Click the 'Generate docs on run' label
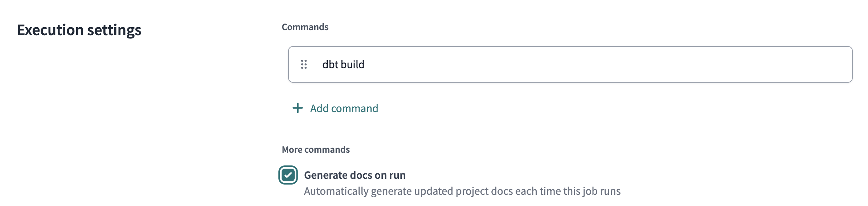The height and width of the screenshot is (206, 868). [355, 175]
